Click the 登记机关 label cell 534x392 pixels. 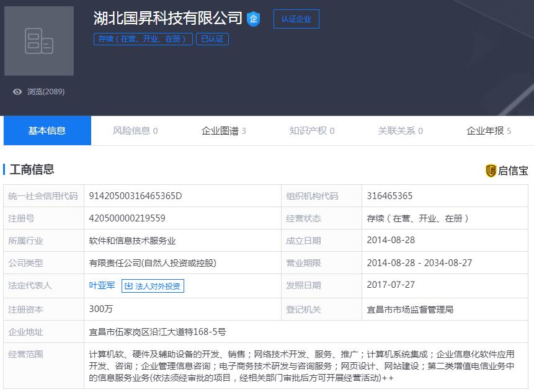pyautogui.click(x=321, y=310)
